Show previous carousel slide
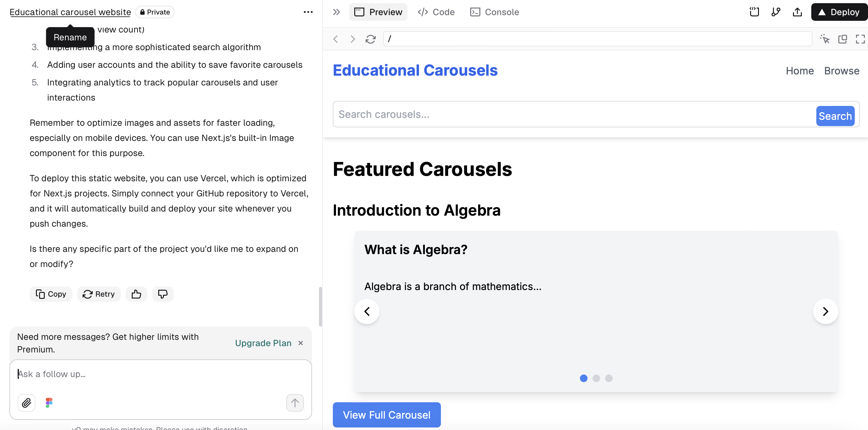 point(367,311)
